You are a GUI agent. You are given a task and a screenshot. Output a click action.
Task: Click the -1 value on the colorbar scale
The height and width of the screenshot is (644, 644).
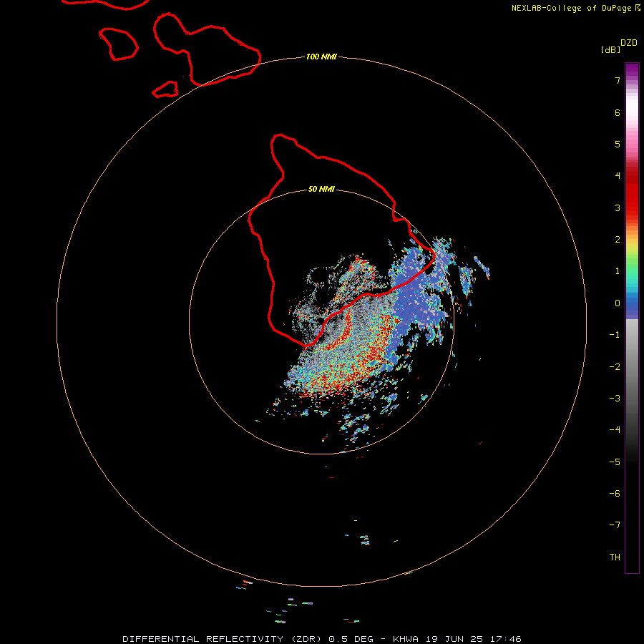615,335
